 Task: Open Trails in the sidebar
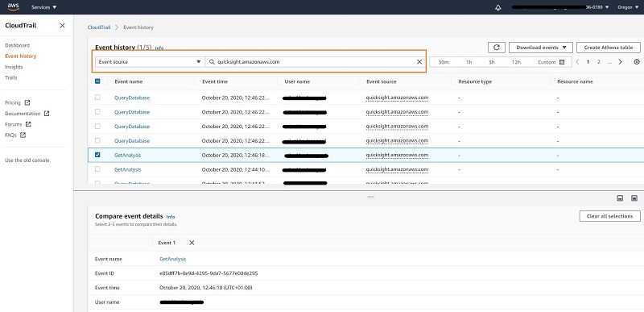(x=11, y=77)
